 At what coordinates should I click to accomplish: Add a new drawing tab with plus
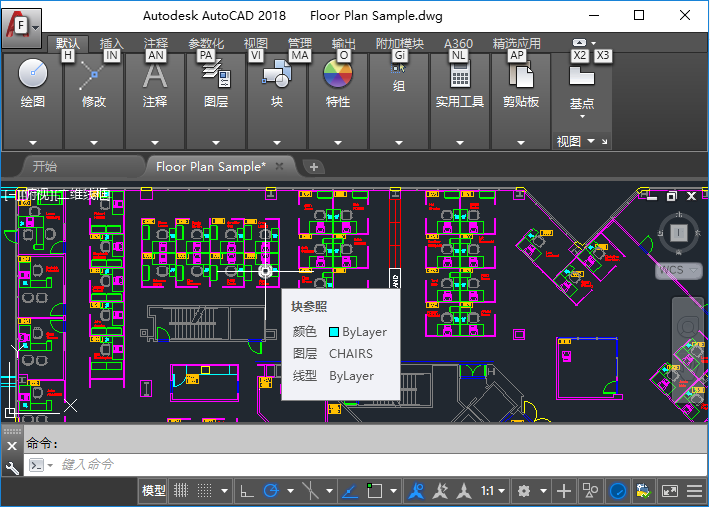[x=313, y=167]
